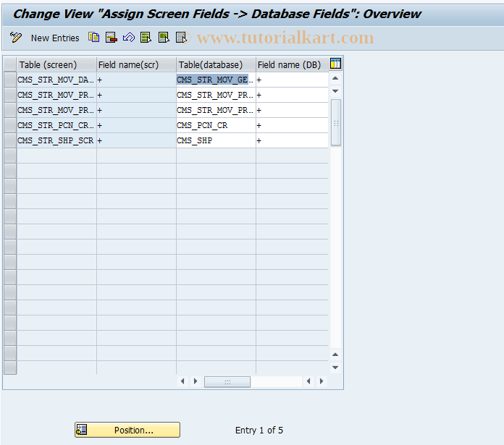Click the CMS_STR_MOV_DA... screen table cell

coord(56,80)
